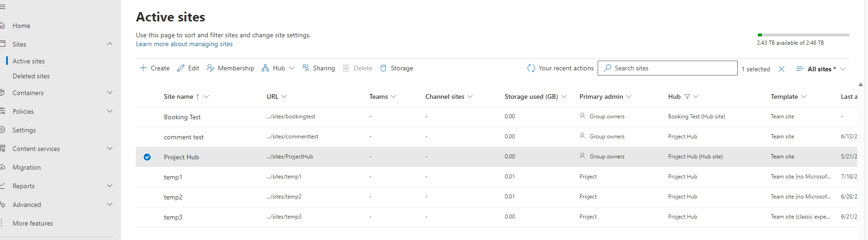Open Settings in the navigation

(24, 130)
